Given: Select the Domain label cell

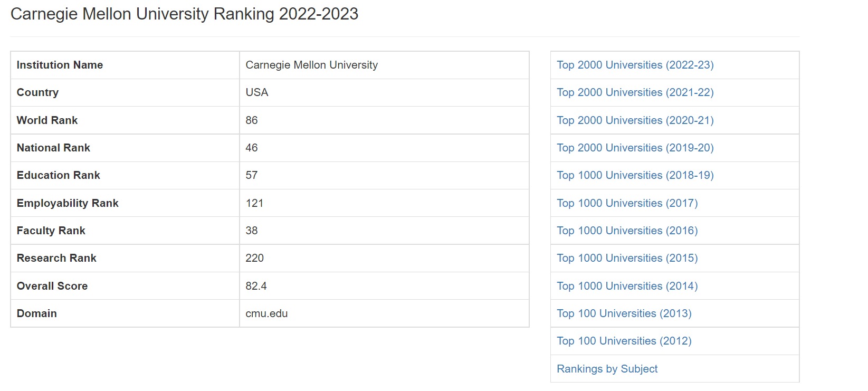Looking at the screenshot, I should point(125,313).
